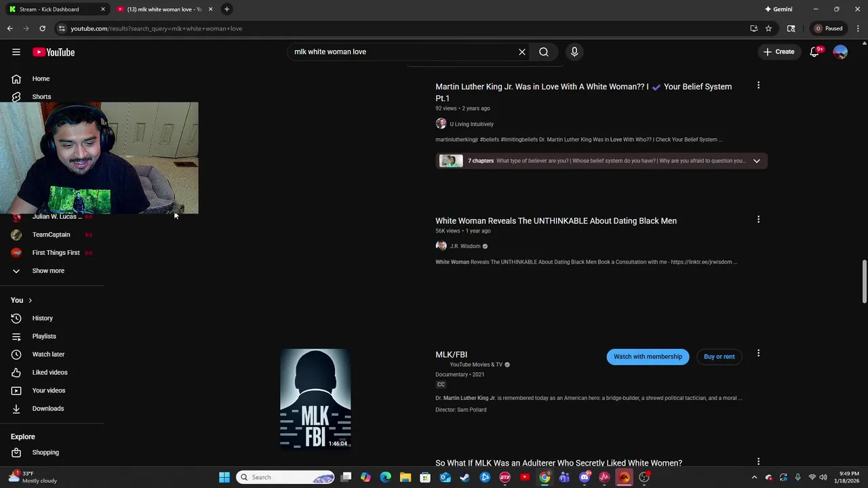Bookmark this page with the star
The image size is (868, 488).
[768, 28]
